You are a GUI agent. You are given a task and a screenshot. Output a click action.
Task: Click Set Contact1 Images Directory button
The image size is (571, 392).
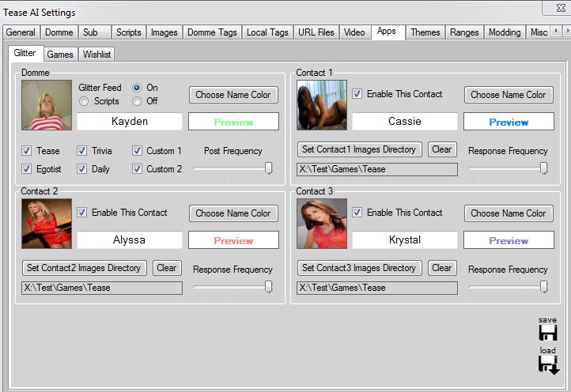[359, 149]
